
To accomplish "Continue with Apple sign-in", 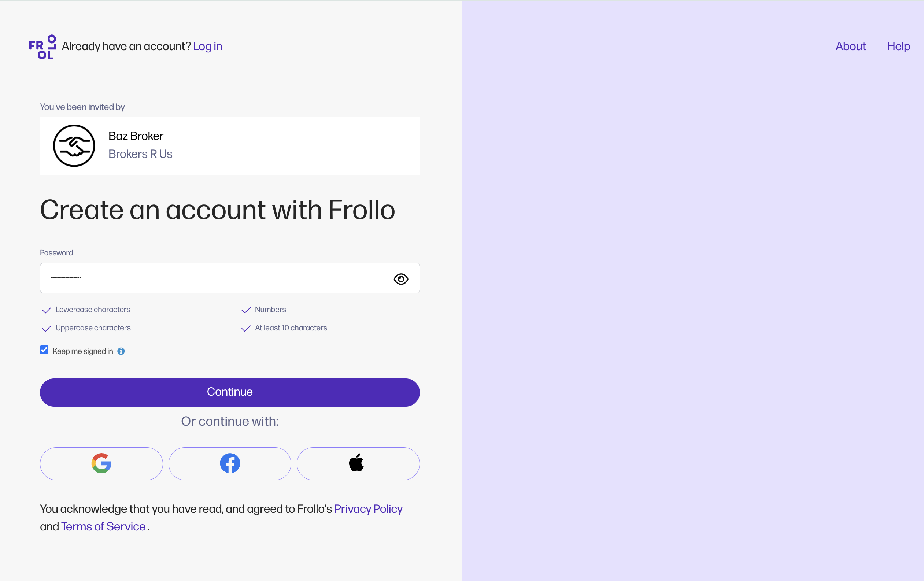I will [x=358, y=463].
